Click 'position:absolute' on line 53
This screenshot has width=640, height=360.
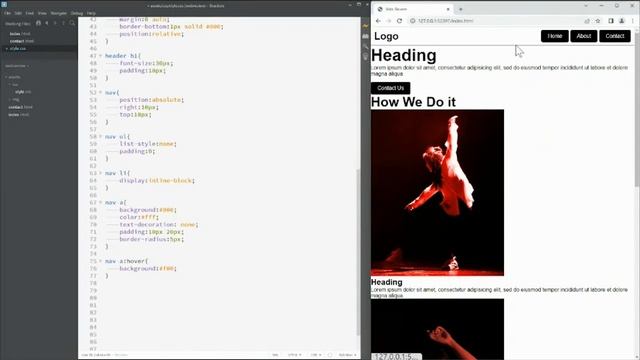(x=151, y=100)
